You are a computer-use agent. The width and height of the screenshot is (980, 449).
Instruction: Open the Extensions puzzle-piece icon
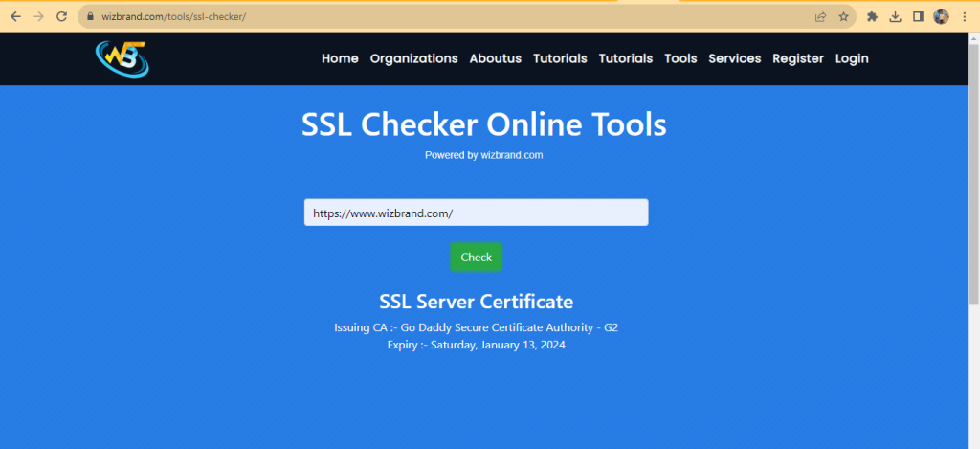pos(872,16)
